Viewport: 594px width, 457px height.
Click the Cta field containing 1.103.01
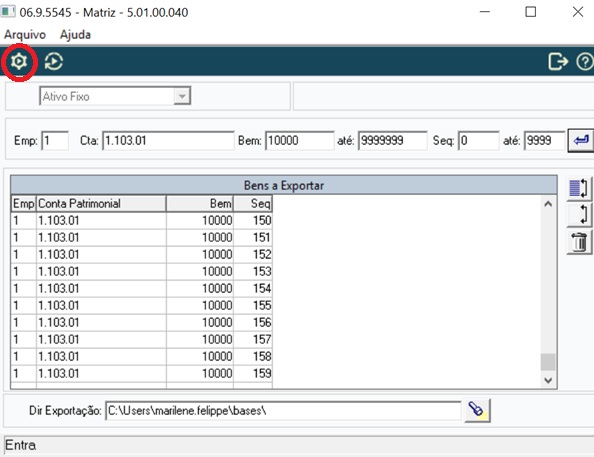click(168, 141)
